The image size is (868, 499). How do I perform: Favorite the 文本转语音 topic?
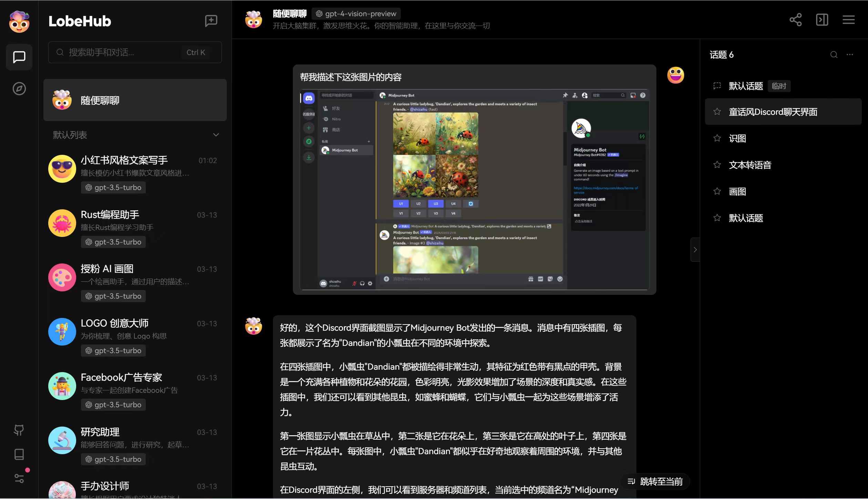pos(717,164)
